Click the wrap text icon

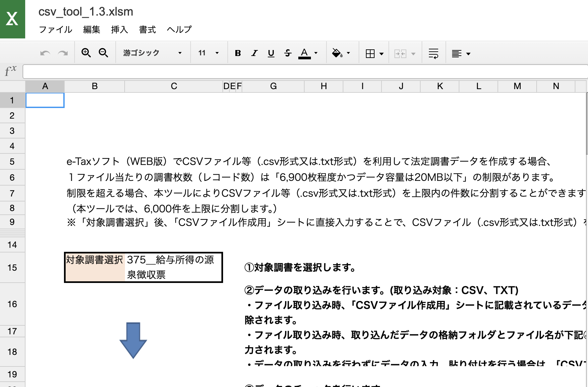pyautogui.click(x=434, y=53)
